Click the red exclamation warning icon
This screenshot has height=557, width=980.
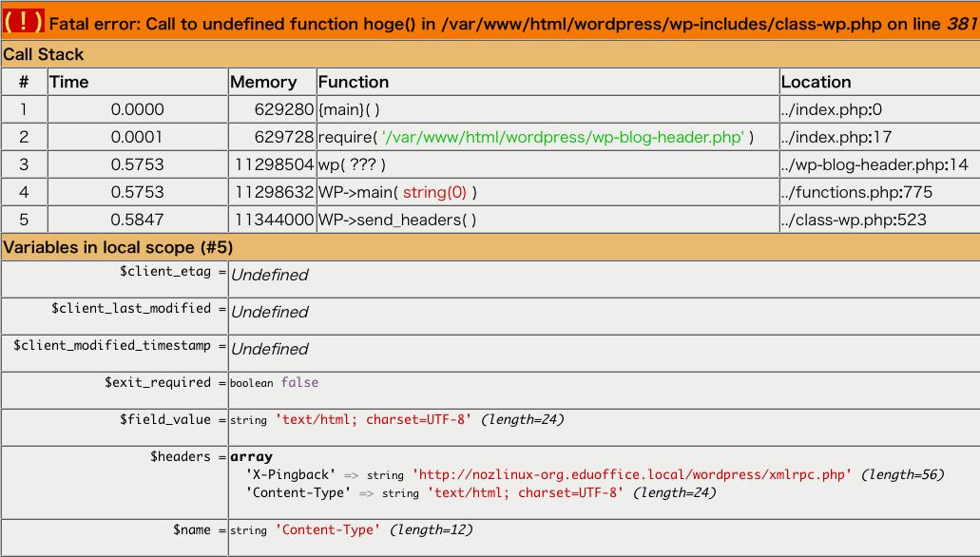click(x=23, y=22)
